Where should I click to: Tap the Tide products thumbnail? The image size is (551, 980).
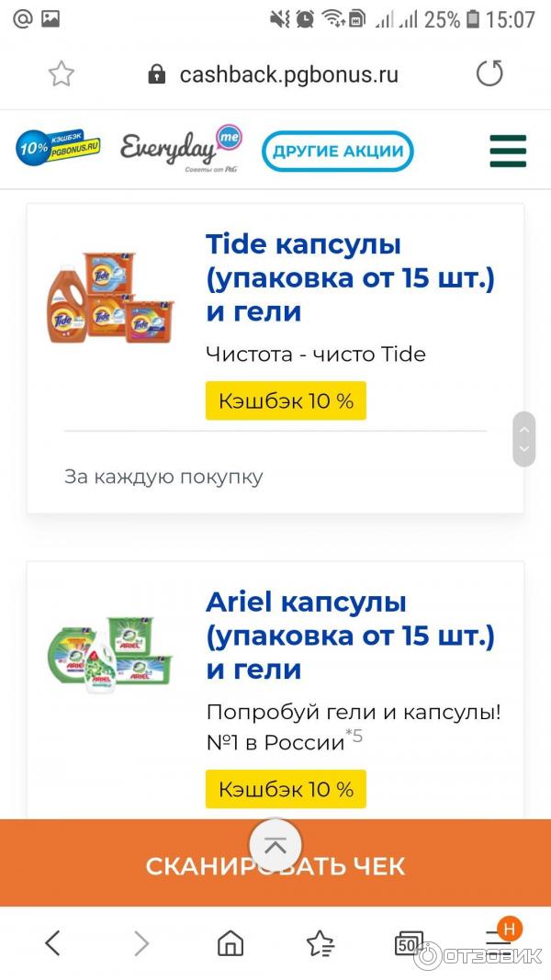[x=111, y=297]
